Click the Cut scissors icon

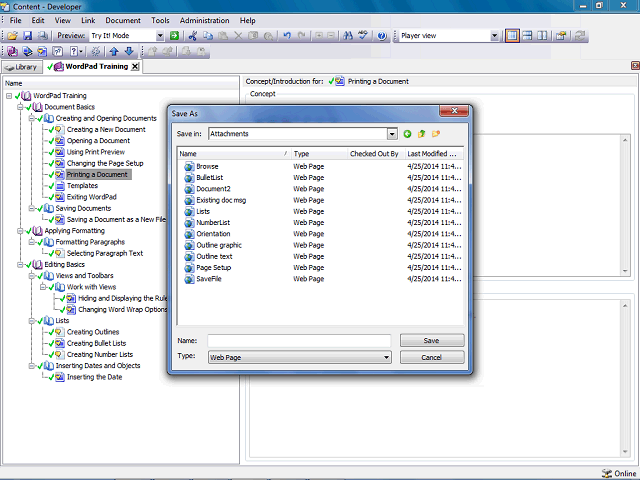(193, 36)
